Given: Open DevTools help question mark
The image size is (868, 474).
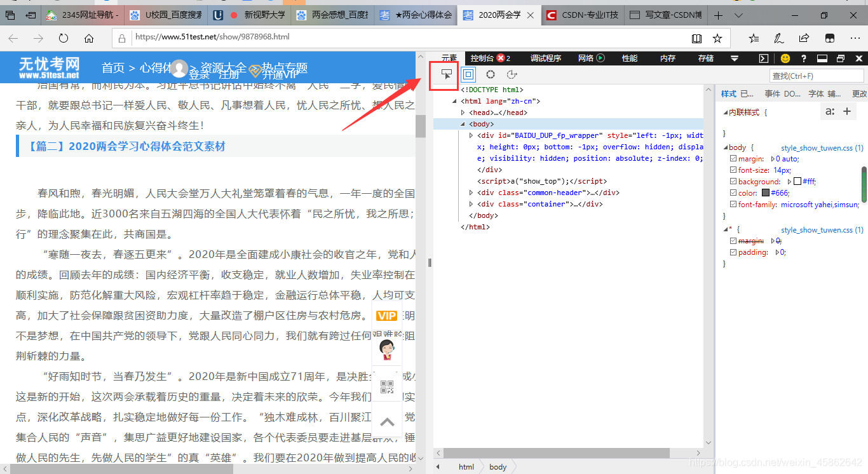Looking at the screenshot, I should pyautogui.click(x=804, y=58).
